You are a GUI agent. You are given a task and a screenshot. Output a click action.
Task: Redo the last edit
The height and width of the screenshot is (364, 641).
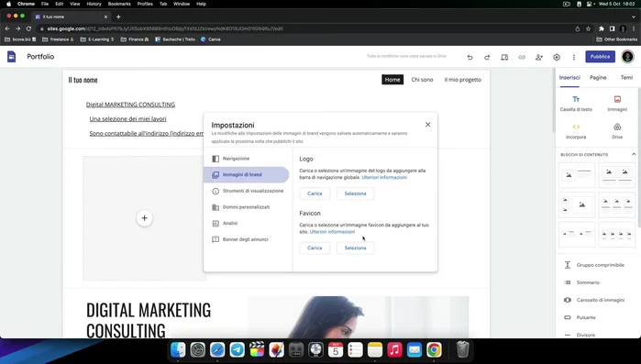(487, 57)
